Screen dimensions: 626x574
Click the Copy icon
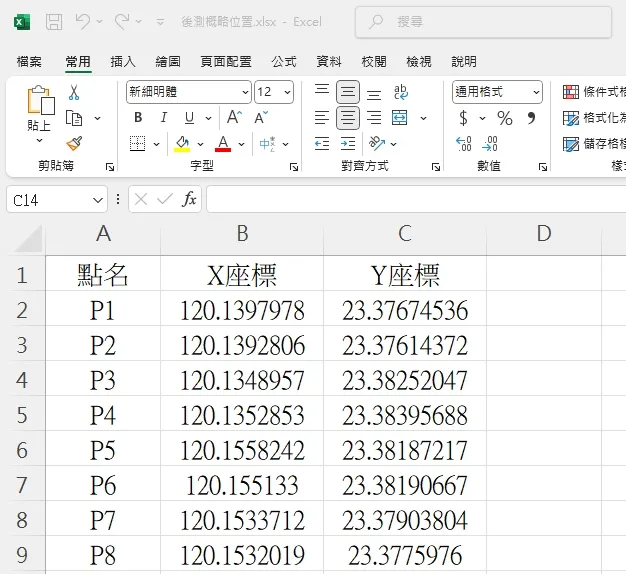(74, 118)
